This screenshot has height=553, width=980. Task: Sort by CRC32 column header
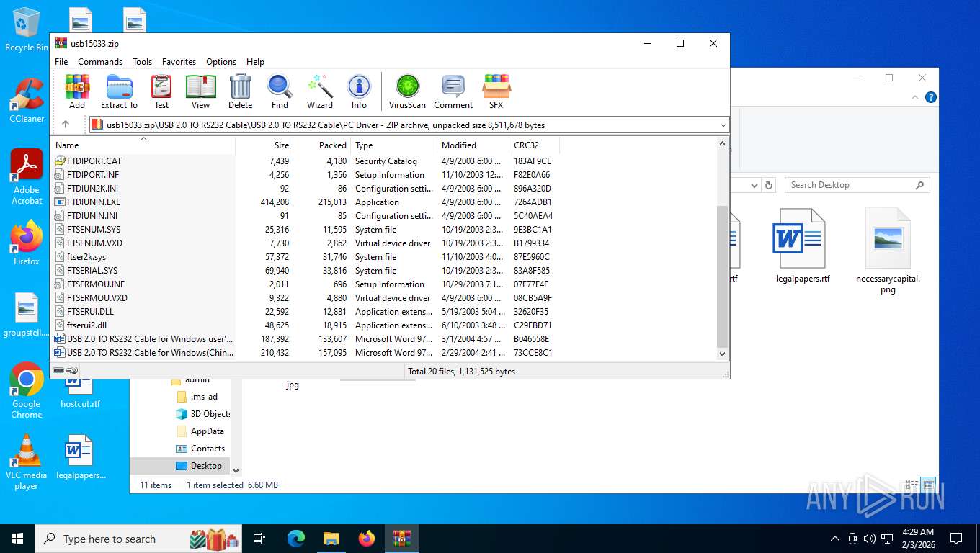pos(534,145)
